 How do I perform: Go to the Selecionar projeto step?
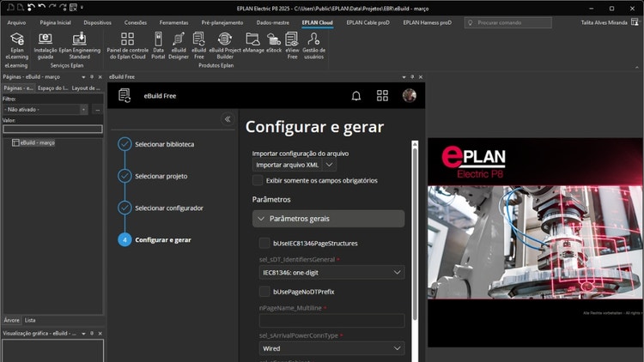pyautogui.click(x=161, y=176)
